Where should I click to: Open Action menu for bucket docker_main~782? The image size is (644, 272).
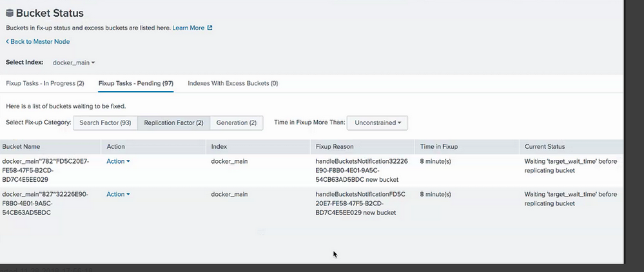(118, 161)
